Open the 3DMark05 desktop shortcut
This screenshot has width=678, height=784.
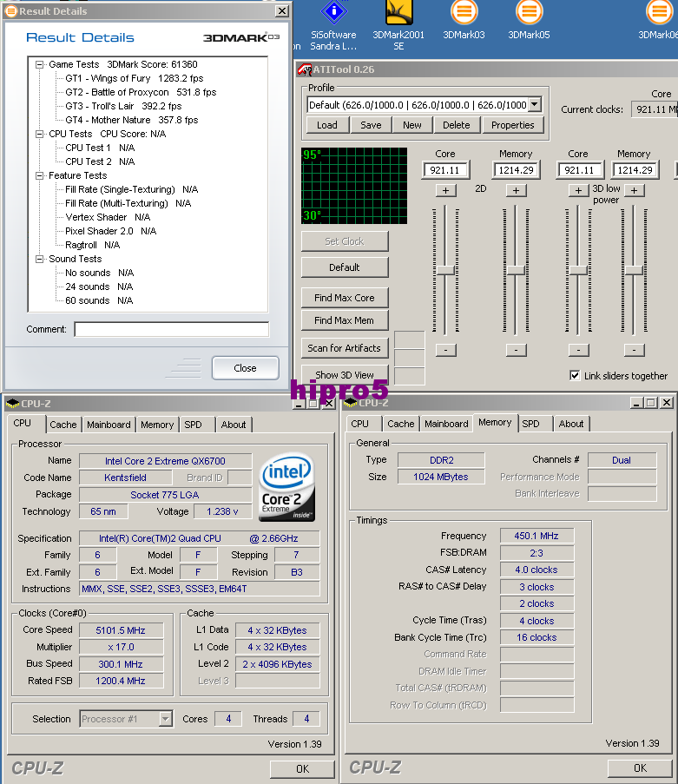529,21
